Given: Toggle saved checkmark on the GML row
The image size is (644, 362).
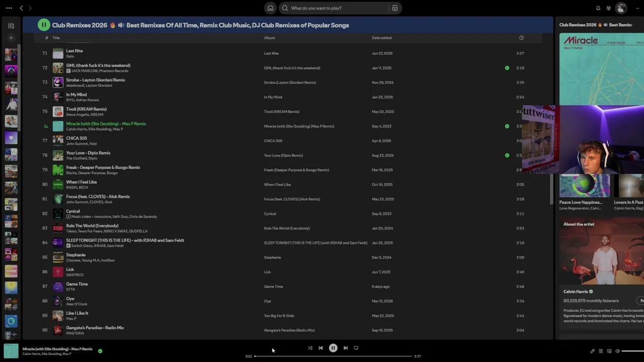Looking at the screenshot, I should [x=507, y=68].
